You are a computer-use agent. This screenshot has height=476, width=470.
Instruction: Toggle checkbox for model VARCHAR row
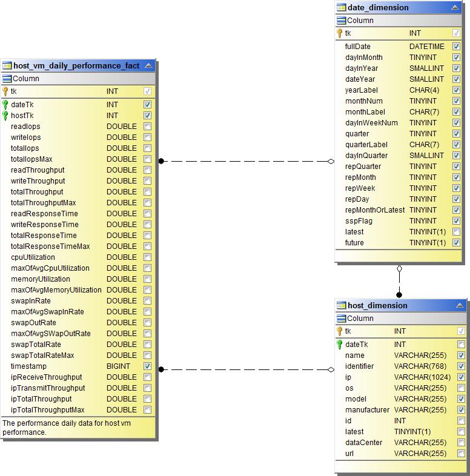pos(461,399)
